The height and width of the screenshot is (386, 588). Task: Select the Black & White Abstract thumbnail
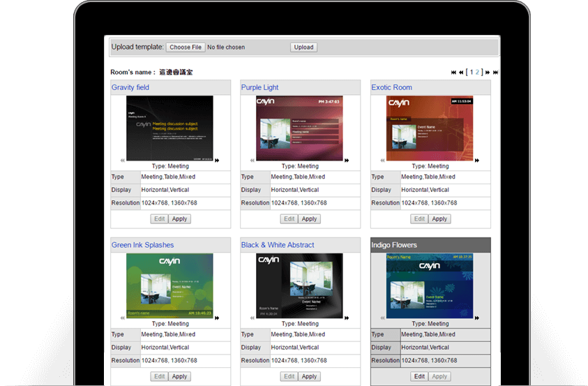[x=299, y=285]
